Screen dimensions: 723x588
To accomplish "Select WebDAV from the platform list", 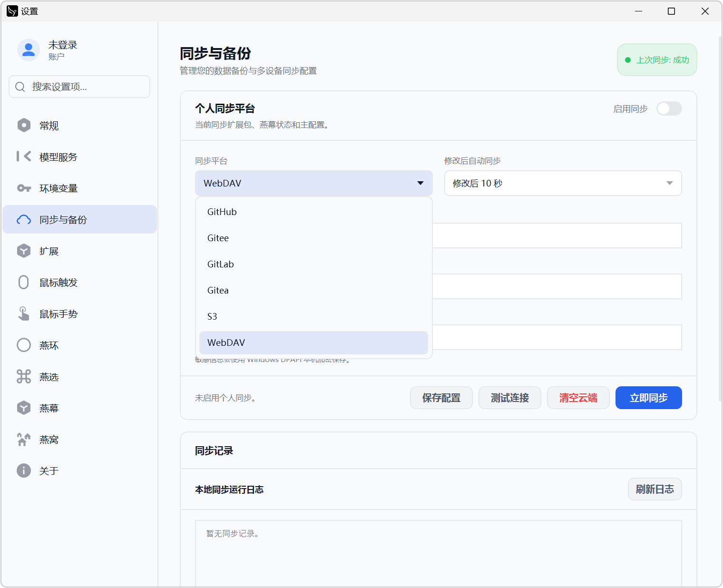I will pyautogui.click(x=314, y=343).
